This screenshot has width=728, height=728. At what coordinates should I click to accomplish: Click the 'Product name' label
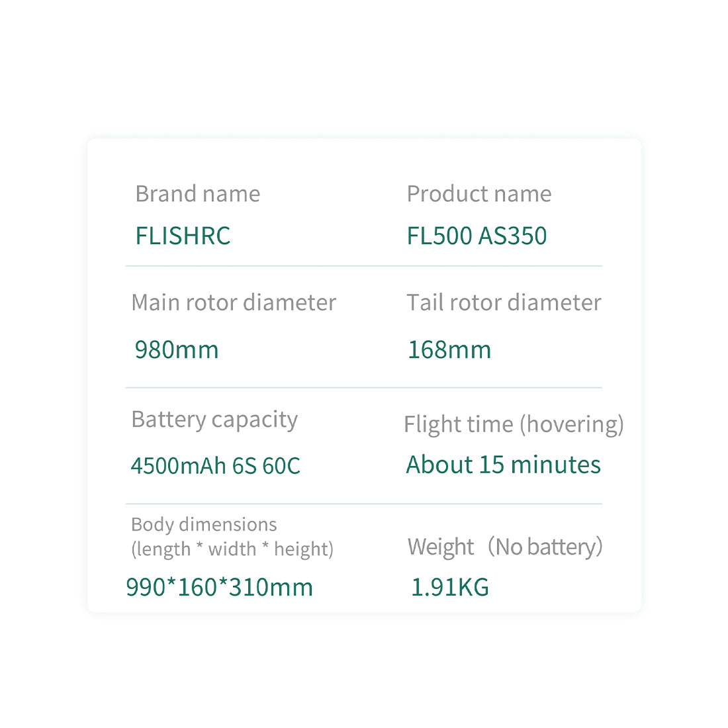[478, 194]
